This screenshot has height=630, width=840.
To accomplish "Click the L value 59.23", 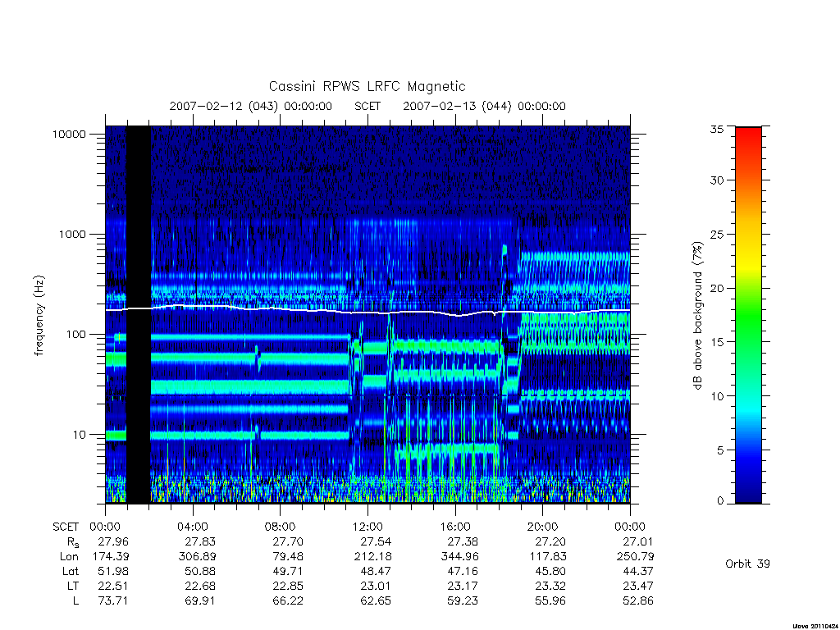I will [x=463, y=601].
